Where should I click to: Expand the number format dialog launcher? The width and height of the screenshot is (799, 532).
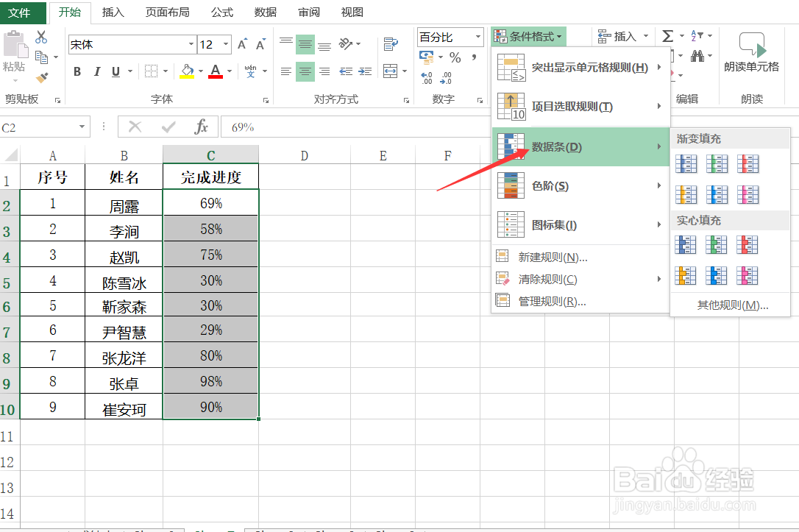pyautogui.click(x=480, y=100)
